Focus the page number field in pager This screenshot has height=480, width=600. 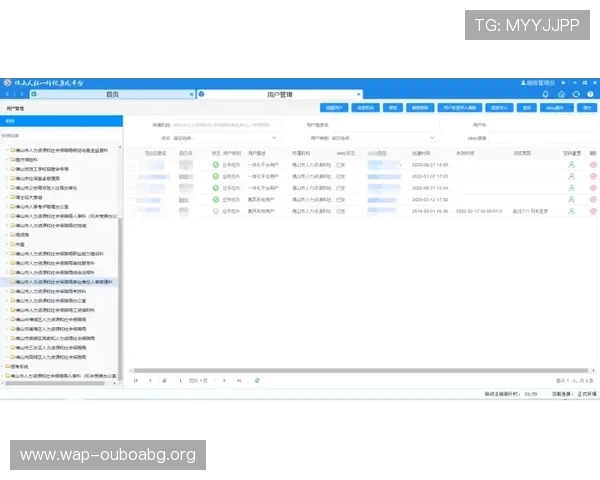[x=180, y=380]
